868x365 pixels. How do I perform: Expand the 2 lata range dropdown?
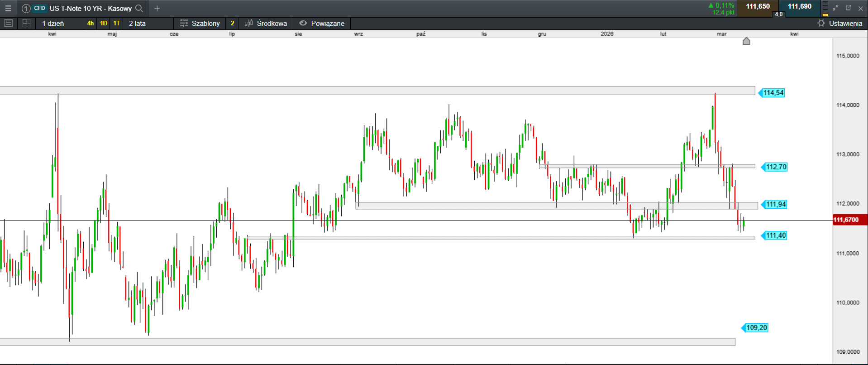point(137,23)
